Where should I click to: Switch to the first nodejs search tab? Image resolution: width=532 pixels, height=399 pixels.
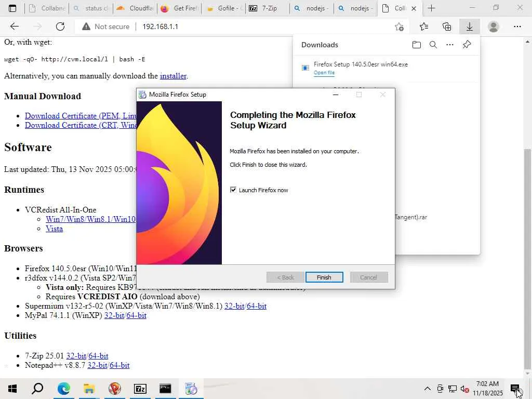click(x=312, y=8)
